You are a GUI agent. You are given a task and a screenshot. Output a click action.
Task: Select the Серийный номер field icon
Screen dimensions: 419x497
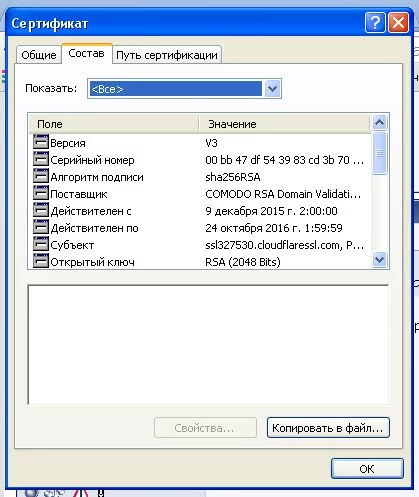(x=41, y=159)
